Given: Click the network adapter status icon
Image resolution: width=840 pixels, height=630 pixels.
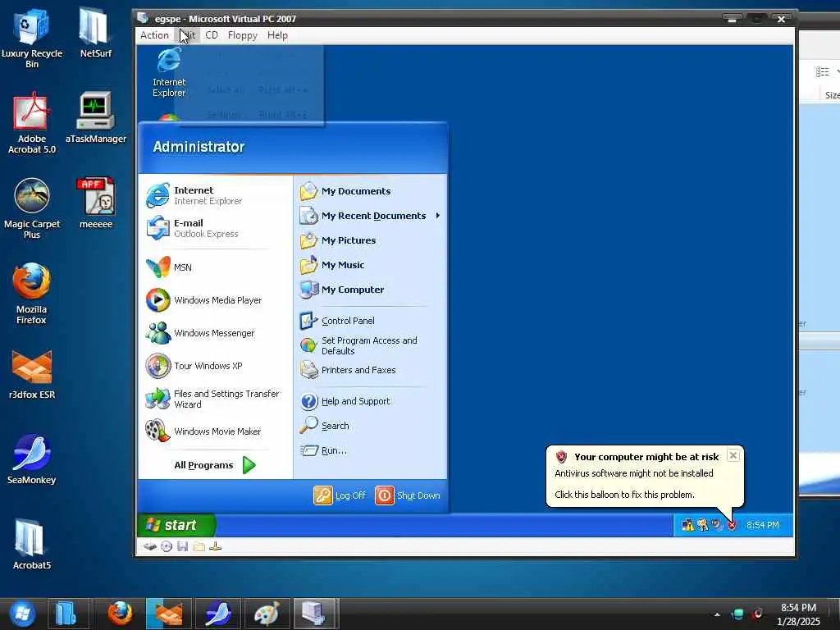Looking at the screenshot, I should click(216, 546).
